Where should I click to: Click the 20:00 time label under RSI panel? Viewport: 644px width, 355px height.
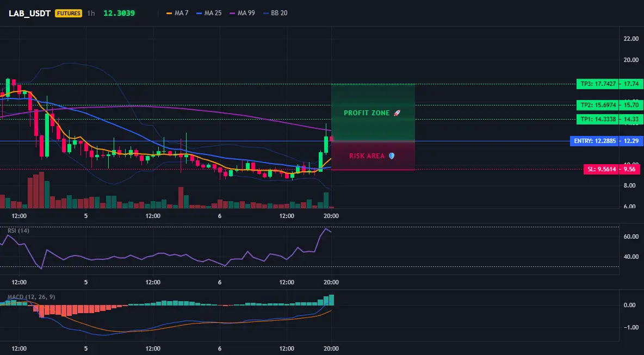pyautogui.click(x=331, y=282)
